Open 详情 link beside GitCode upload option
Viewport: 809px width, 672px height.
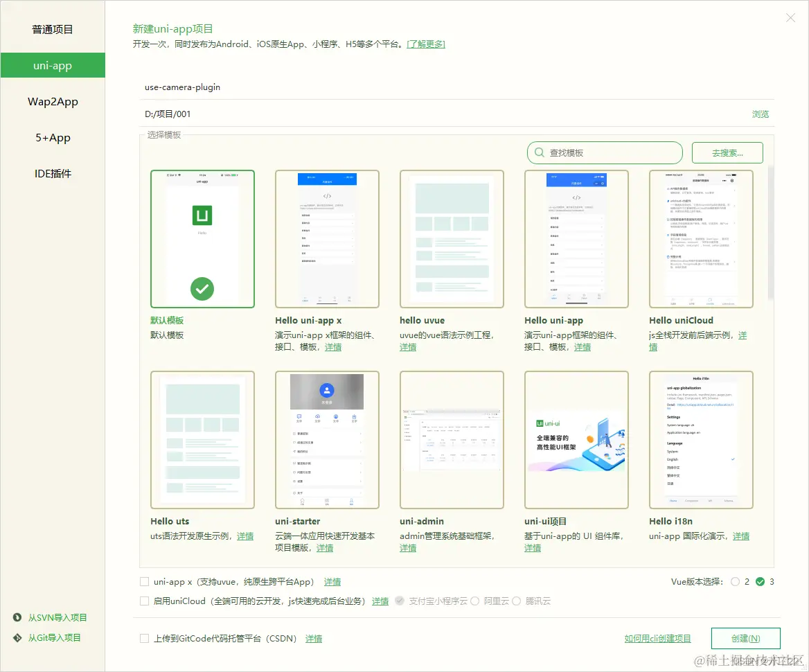click(314, 639)
